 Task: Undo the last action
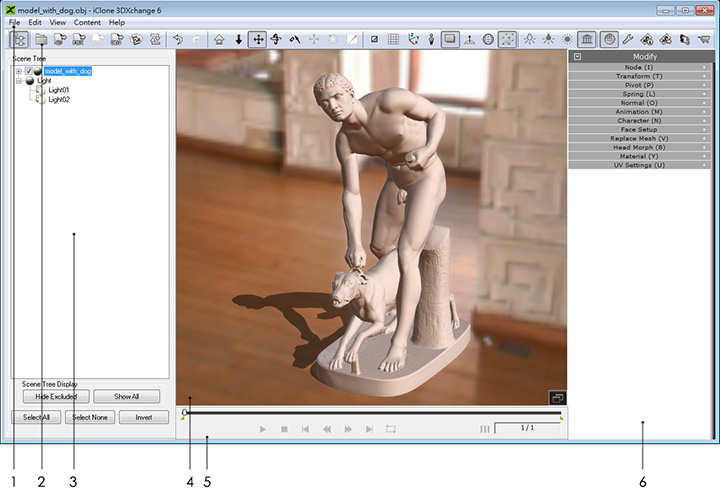click(x=178, y=39)
